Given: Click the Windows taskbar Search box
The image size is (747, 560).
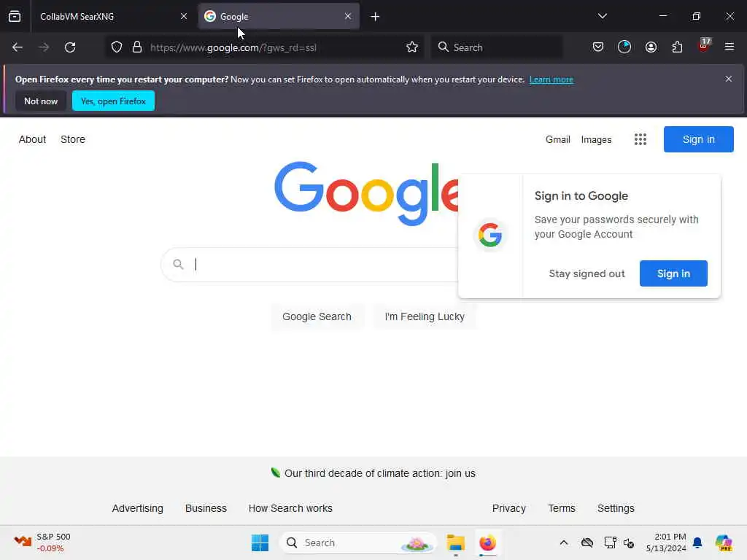Looking at the screenshot, I should coord(357,542).
